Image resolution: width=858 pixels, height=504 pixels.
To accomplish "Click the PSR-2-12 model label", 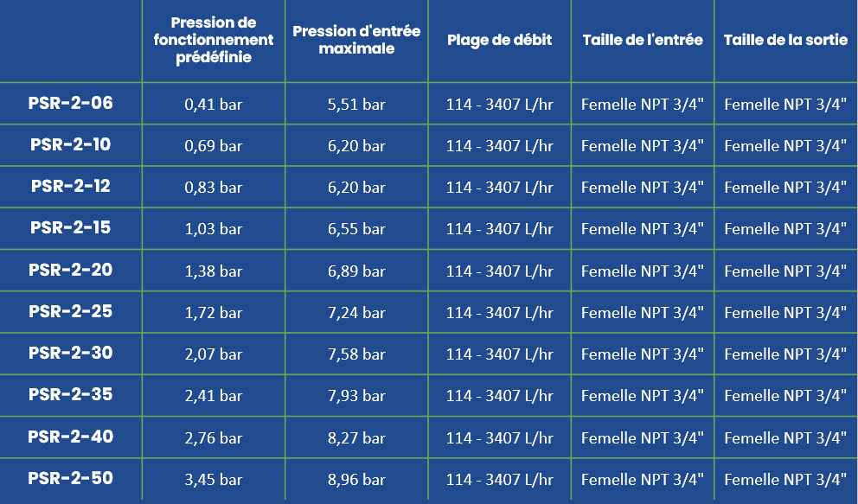I will (x=71, y=186).
